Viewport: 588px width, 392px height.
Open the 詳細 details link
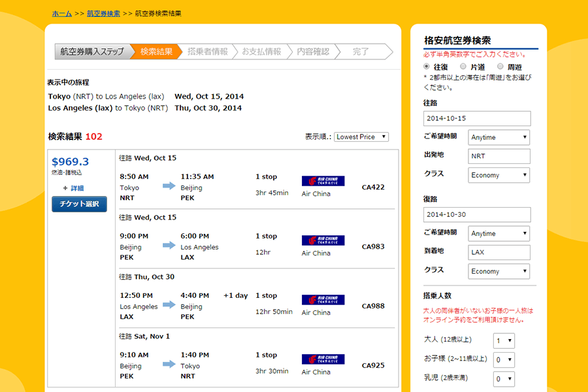click(77, 188)
